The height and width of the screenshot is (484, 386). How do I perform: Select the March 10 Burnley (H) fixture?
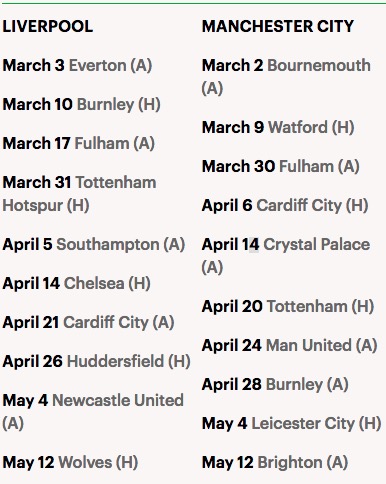pyautogui.click(x=82, y=104)
